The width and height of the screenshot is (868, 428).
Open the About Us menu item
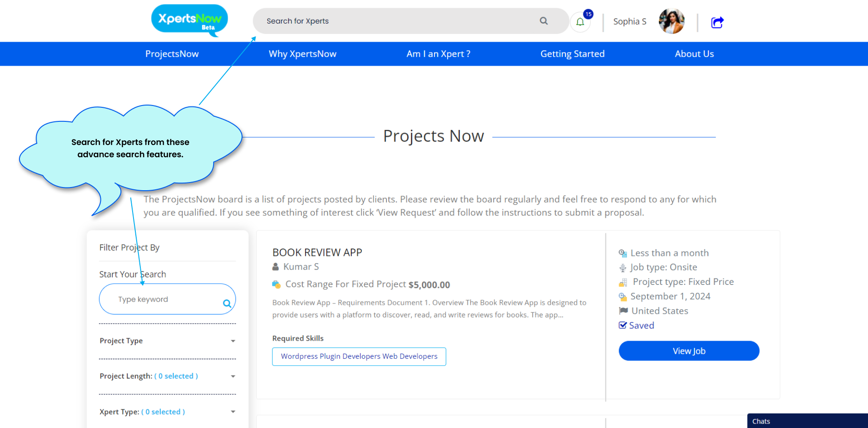(694, 54)
